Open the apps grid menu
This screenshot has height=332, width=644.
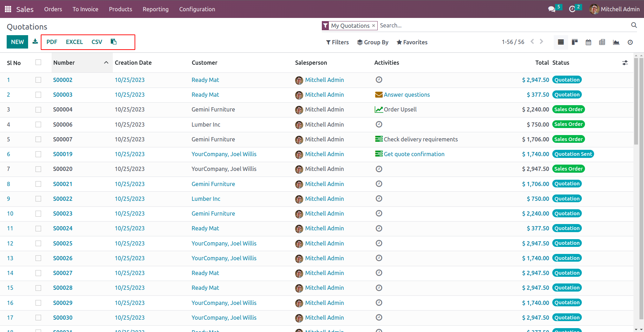8,9
